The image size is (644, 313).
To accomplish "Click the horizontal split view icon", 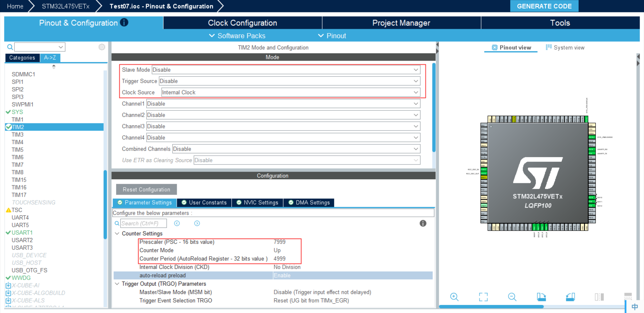I will pyautogui.click(x=628, y=296).
